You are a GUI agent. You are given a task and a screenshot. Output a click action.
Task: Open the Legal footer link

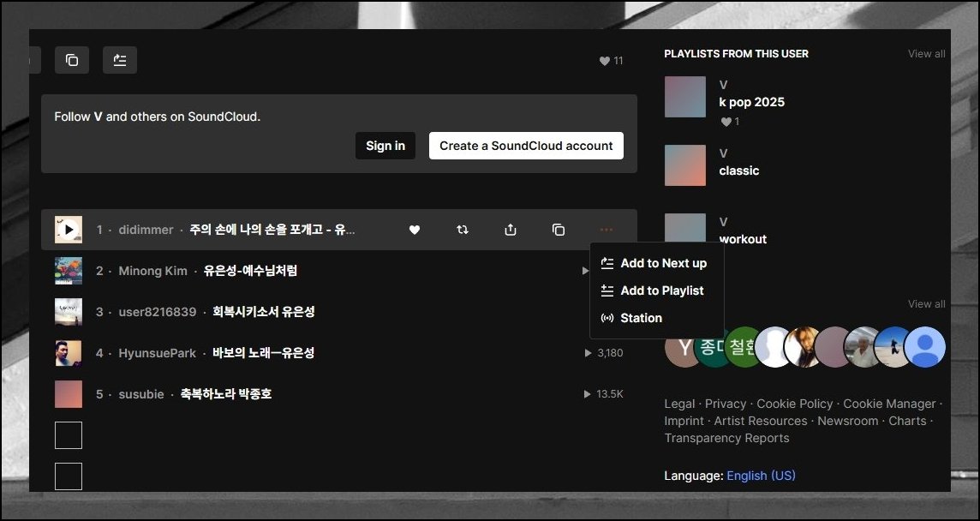(x=679, y=404)
